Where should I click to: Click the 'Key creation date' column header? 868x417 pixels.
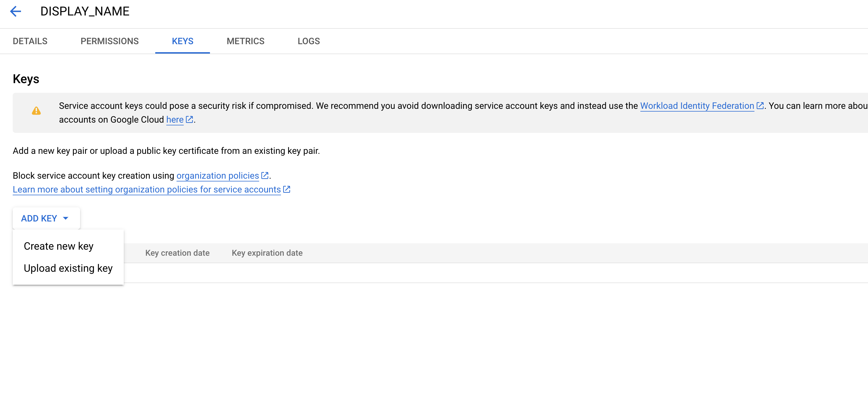click(x=177, y=253)
